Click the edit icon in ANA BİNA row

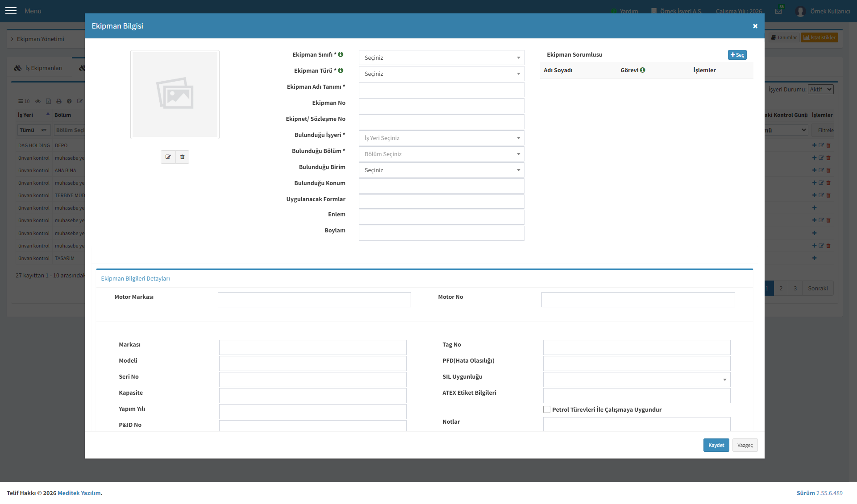821,170
